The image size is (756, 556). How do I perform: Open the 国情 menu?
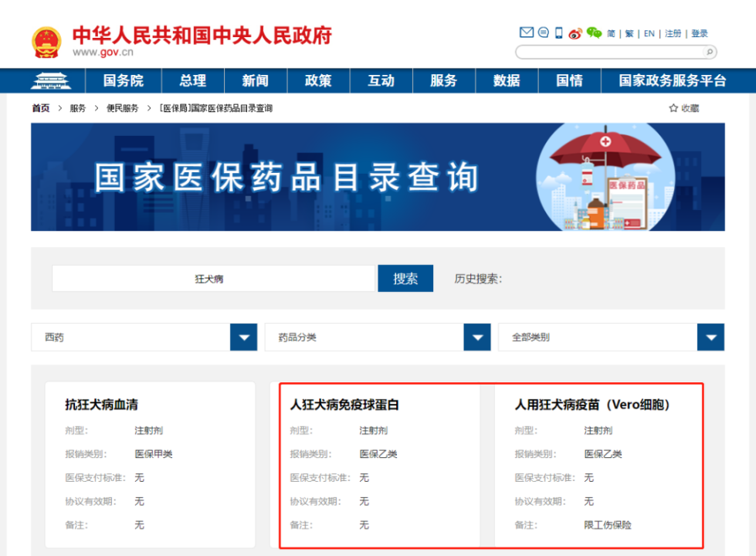pos(569,80)
